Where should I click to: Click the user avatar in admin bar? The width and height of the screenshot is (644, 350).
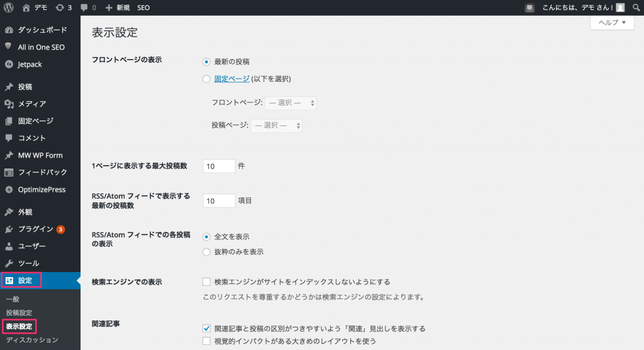[x=620, y=8]
